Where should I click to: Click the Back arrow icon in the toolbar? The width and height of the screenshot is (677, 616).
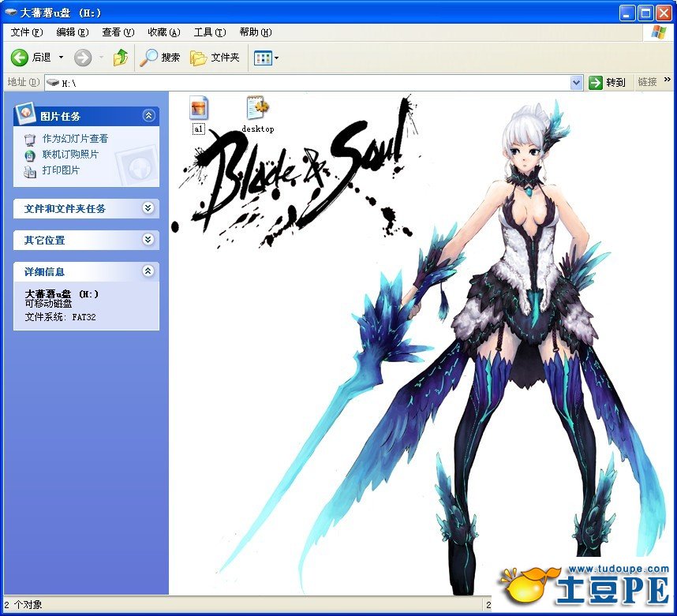pos(20,58)
